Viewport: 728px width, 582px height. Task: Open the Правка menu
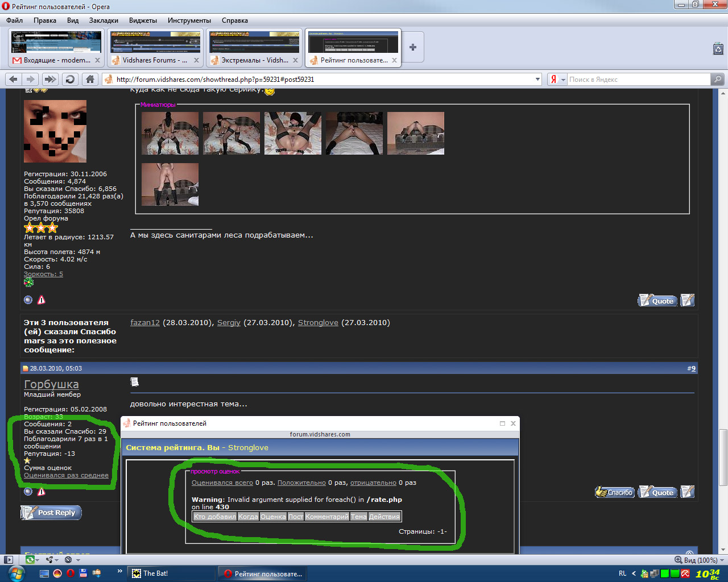(x=45, y=20)
